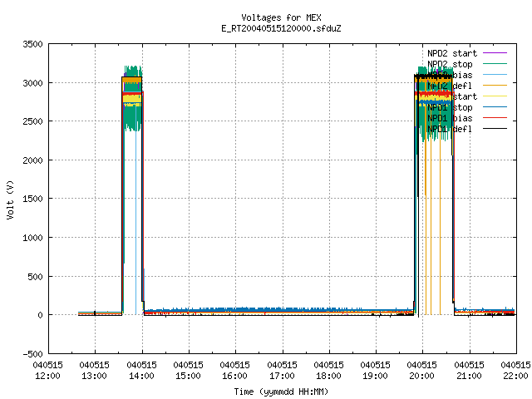Screen dimensions: 532x399
Task: Click the yellow legend line sample
Action: tap(495, 96)
